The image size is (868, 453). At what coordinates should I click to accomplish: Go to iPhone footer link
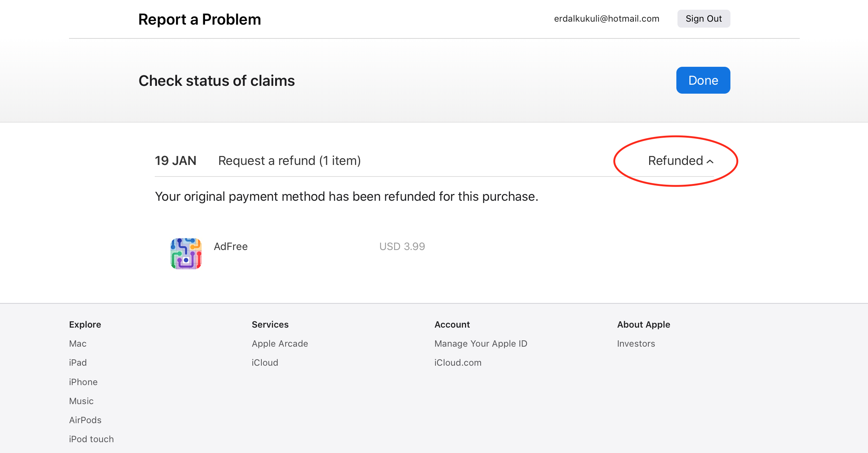pos(83,382)
